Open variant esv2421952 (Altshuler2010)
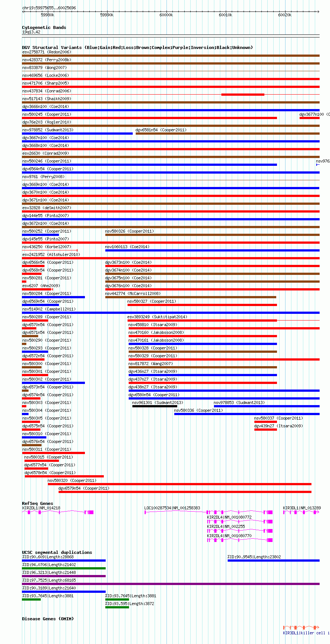The image size is (330, 644). (x=171, y=258)
